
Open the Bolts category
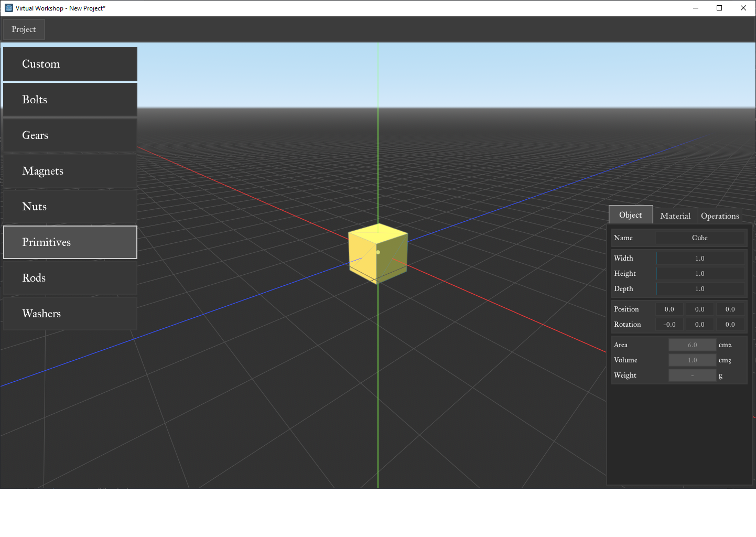point(70,100)
